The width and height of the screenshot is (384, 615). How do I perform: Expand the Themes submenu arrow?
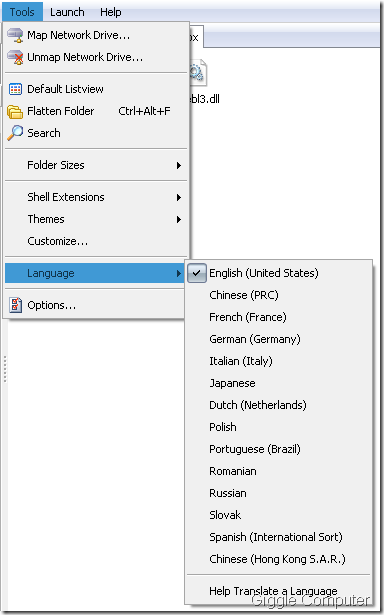coord(178,219)
